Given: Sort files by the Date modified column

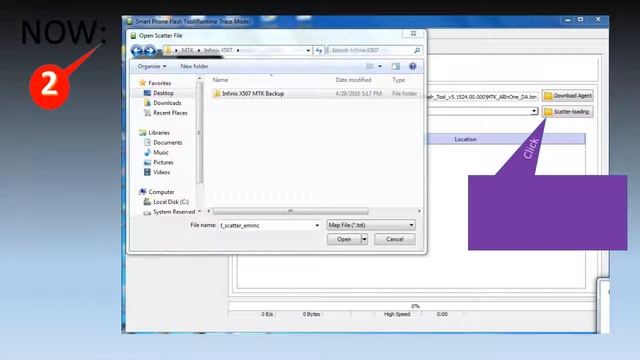Looking at the screenshot, I should point(353,80).
